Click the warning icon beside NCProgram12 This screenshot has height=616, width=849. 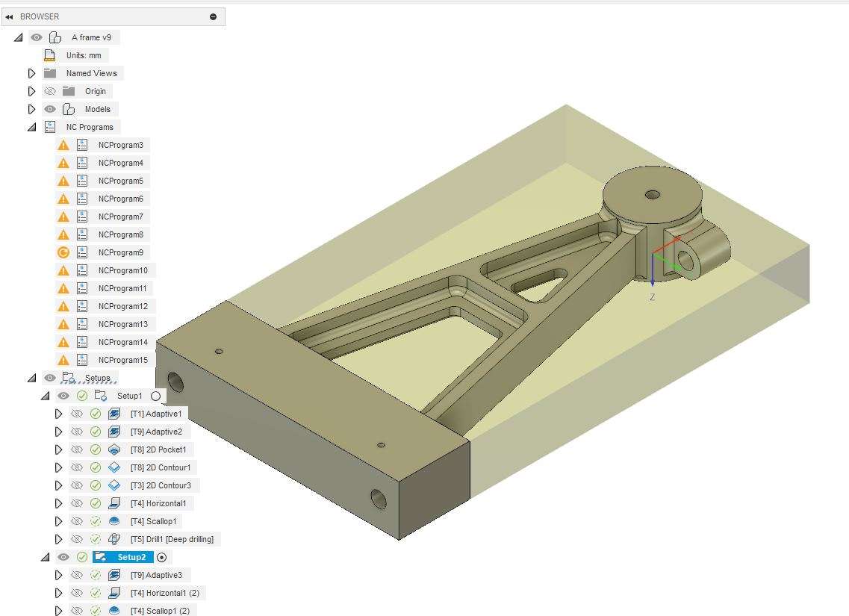(x=63, y=306)
